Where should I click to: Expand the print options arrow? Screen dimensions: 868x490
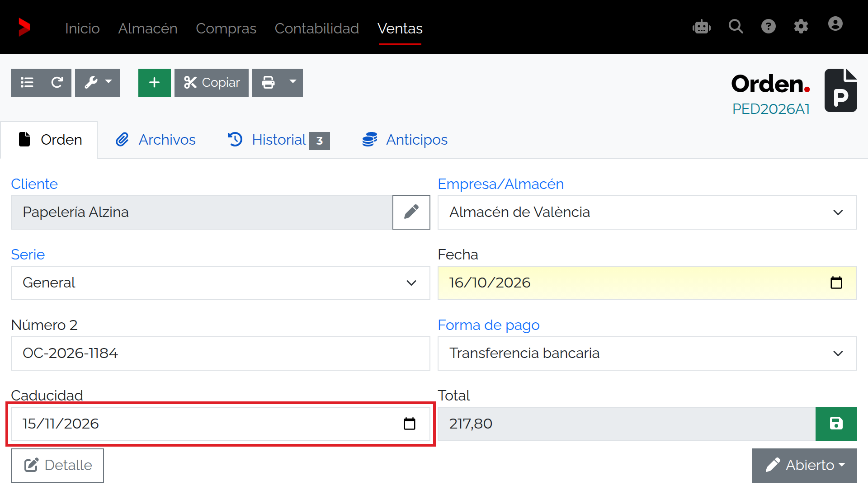point(293,82)
